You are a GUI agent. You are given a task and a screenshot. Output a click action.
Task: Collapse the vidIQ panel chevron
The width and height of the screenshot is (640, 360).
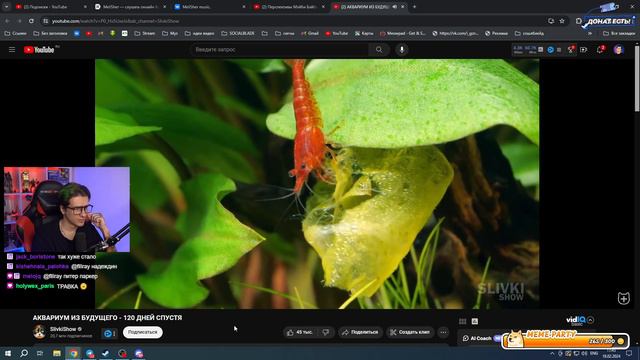coord(591,320)
